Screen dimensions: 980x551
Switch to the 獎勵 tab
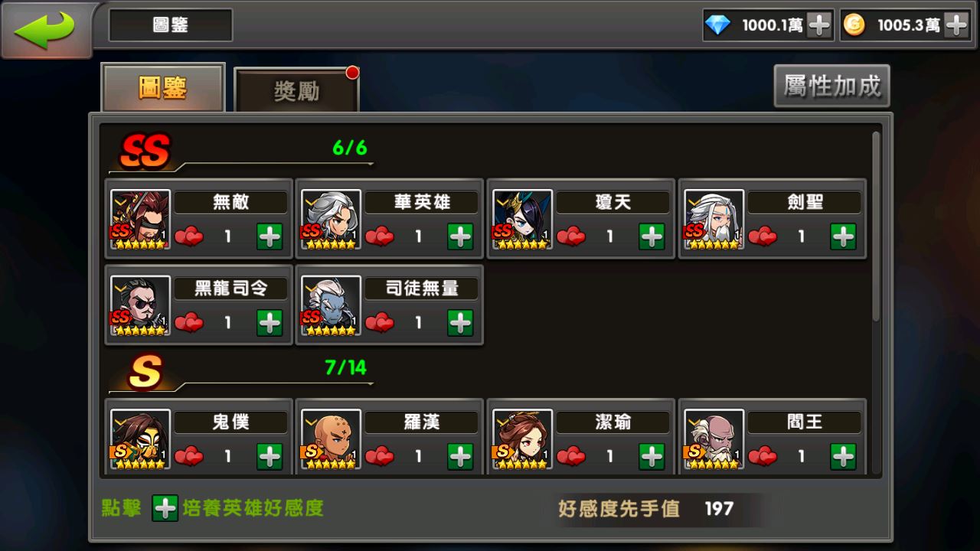click(296, 91)
